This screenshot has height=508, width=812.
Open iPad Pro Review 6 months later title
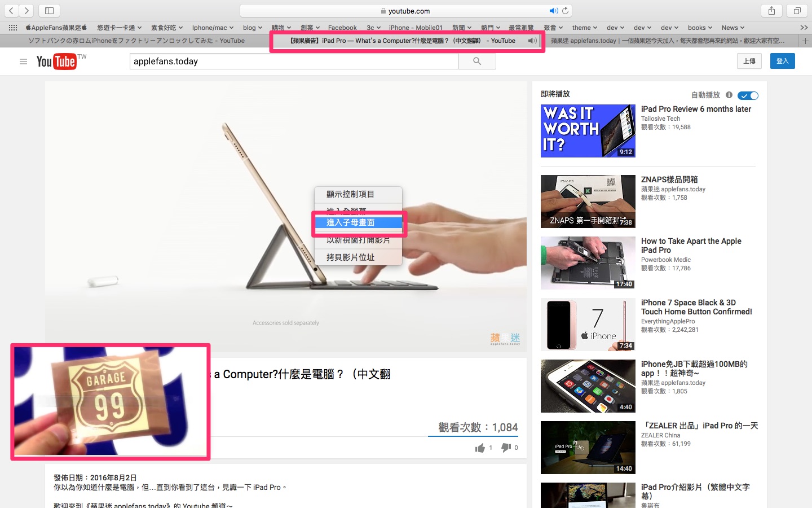coord(696,109)
